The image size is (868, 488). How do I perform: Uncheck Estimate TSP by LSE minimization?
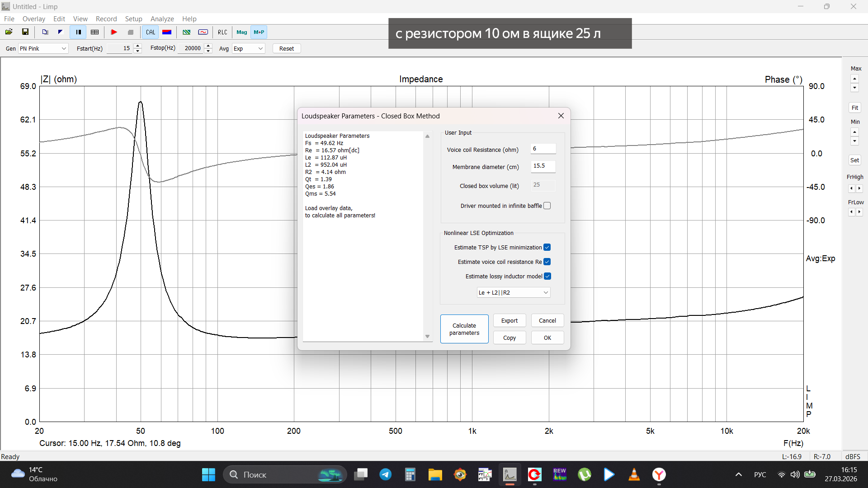point(547,248)
